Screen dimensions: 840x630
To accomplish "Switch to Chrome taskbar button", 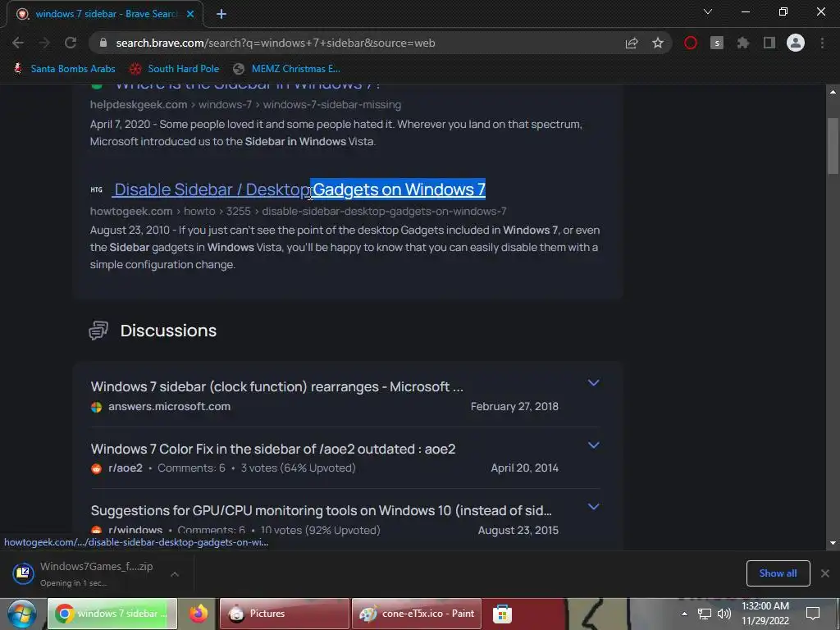I will [112, 614].
